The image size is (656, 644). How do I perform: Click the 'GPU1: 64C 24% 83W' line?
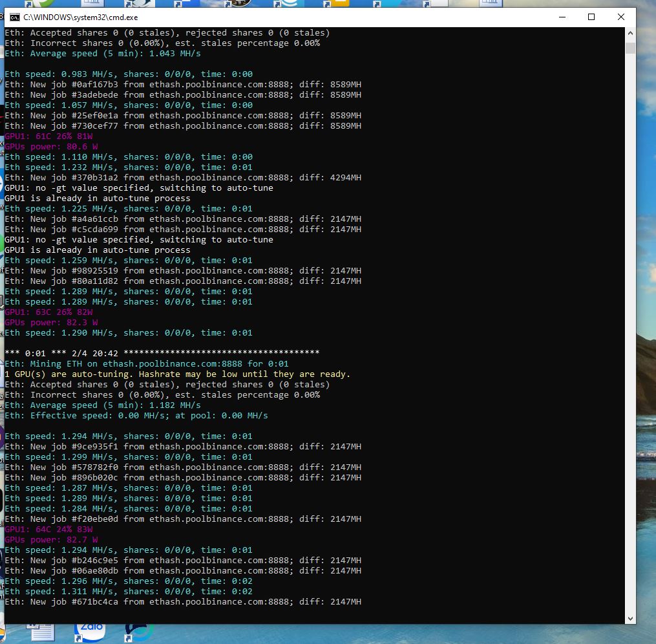48,530
